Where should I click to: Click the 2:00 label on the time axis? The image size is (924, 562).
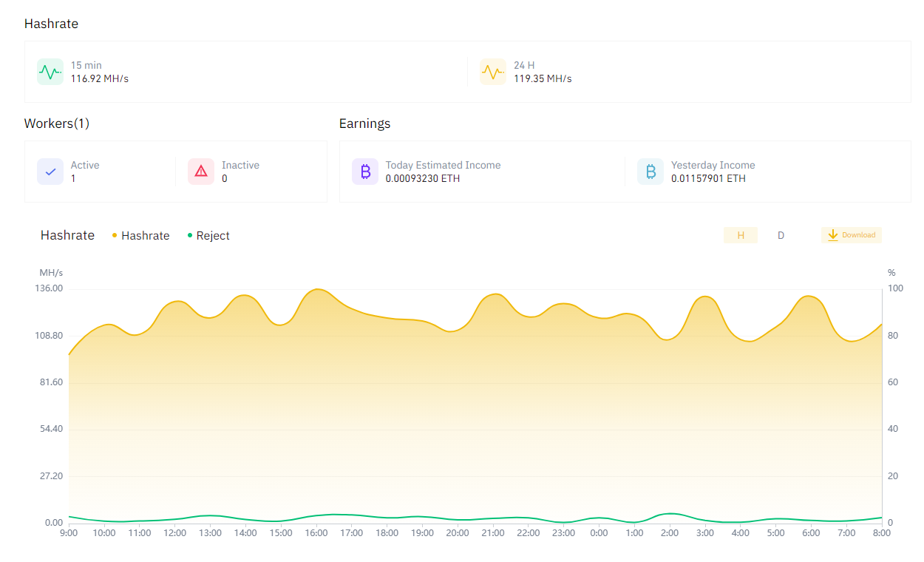coord(670,533)
